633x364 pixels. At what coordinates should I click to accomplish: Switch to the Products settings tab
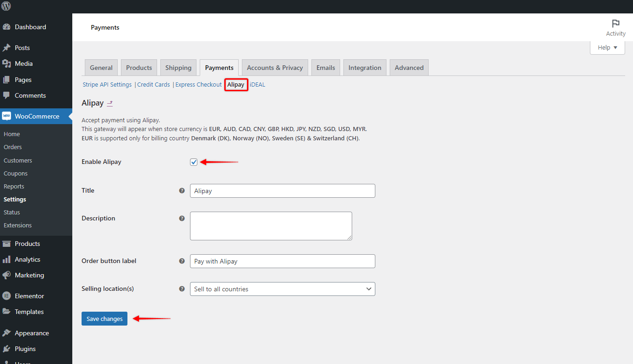tap(139, 68)
